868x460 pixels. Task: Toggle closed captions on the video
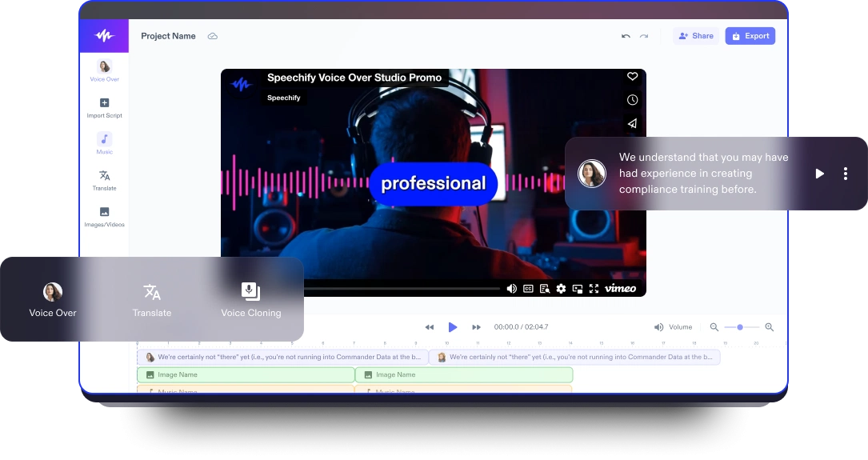(x=528, y=289)
